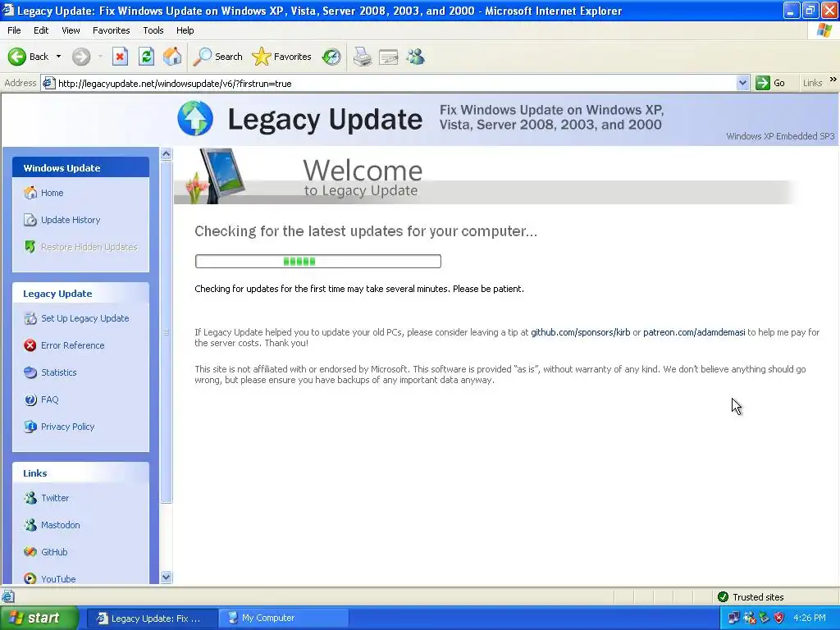
Task: Go to the Home page toolbar icon
Action: pos(172,57)
